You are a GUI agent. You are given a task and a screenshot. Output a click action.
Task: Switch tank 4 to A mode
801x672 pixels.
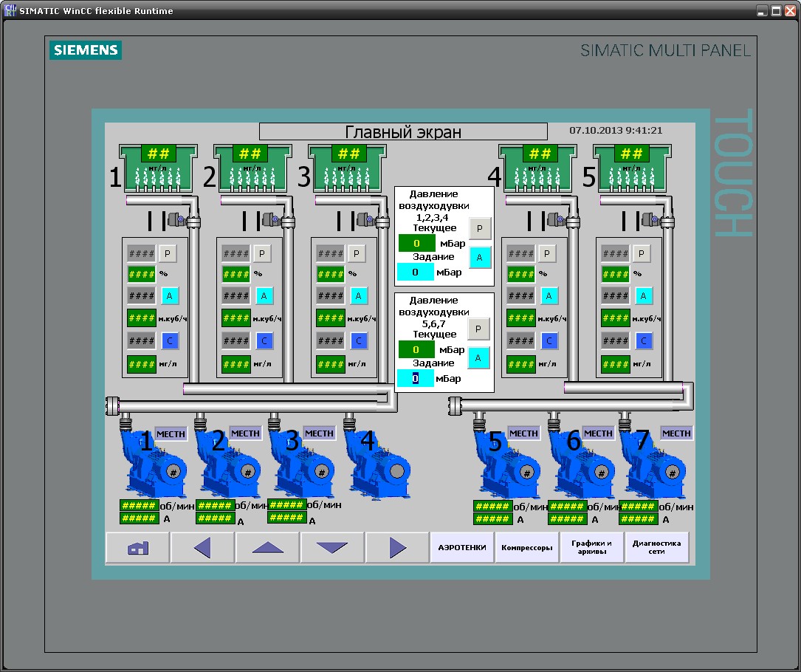pyautogui.click(x=549, y=296)
